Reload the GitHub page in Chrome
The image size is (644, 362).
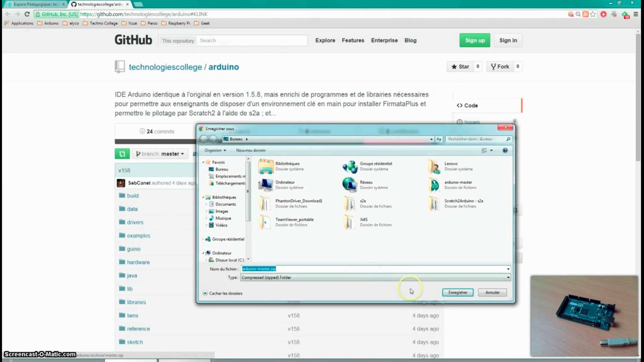[x=27, y=14]
